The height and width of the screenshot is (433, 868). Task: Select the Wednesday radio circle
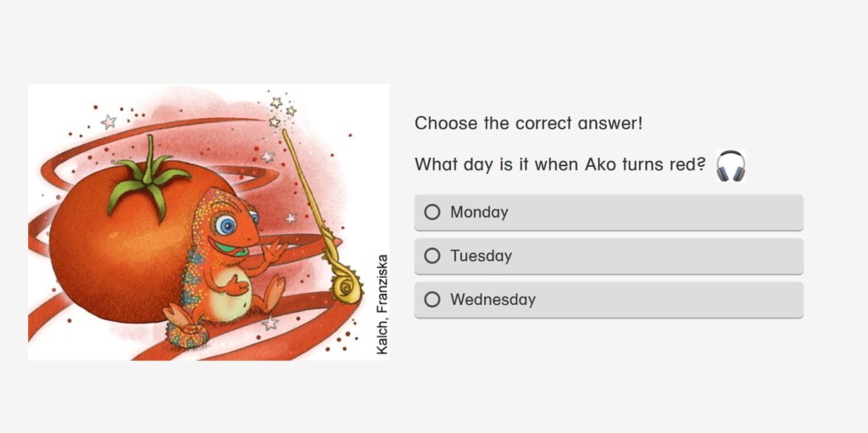click(x=431, y=300)
